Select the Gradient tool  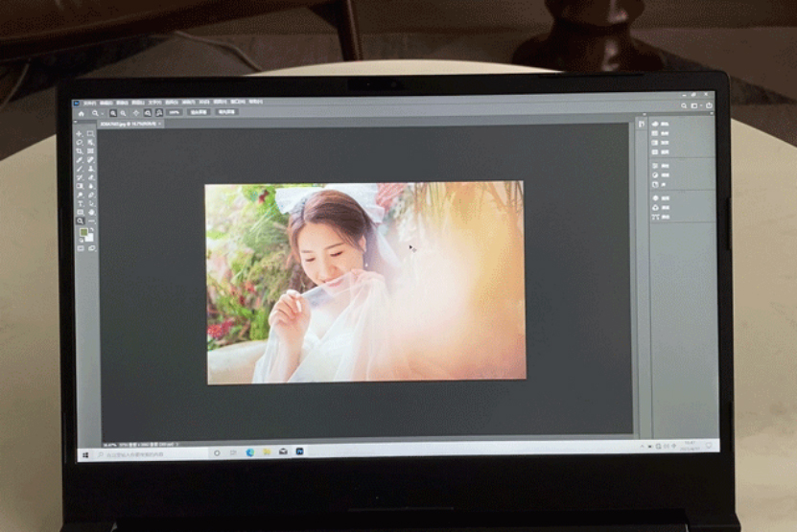80,186
